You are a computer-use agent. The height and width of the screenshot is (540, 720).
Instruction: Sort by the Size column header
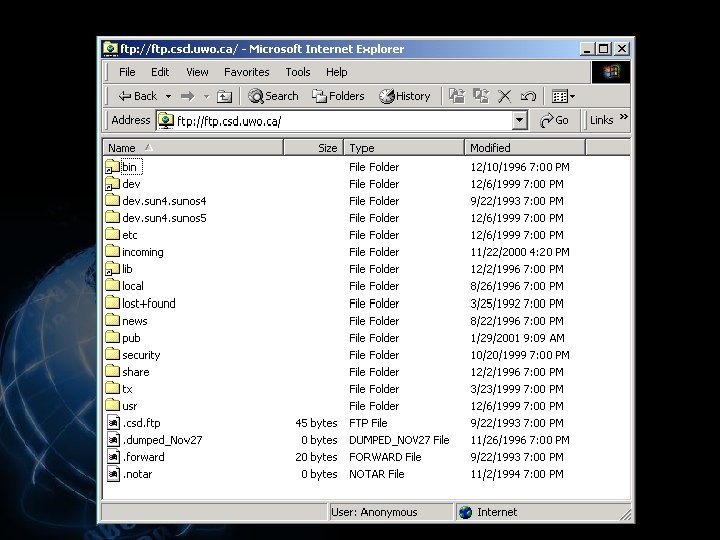point(314,148)
